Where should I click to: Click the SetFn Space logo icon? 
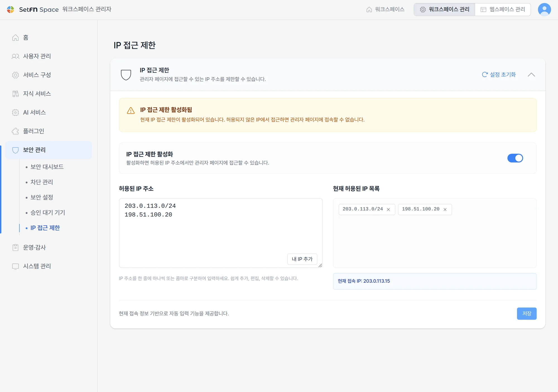(x=11, y=9)
